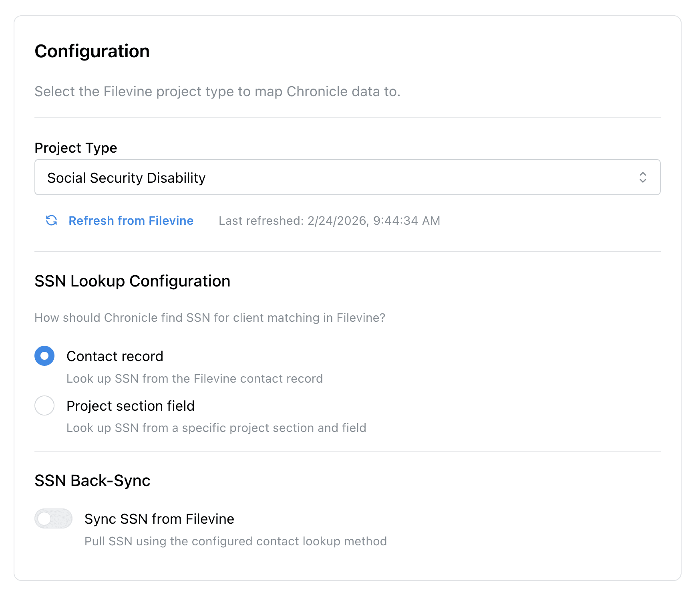Screen dimensions: 700x589
Task: Click the "Refresh from Filevine" link
Action: click(131, 221)
